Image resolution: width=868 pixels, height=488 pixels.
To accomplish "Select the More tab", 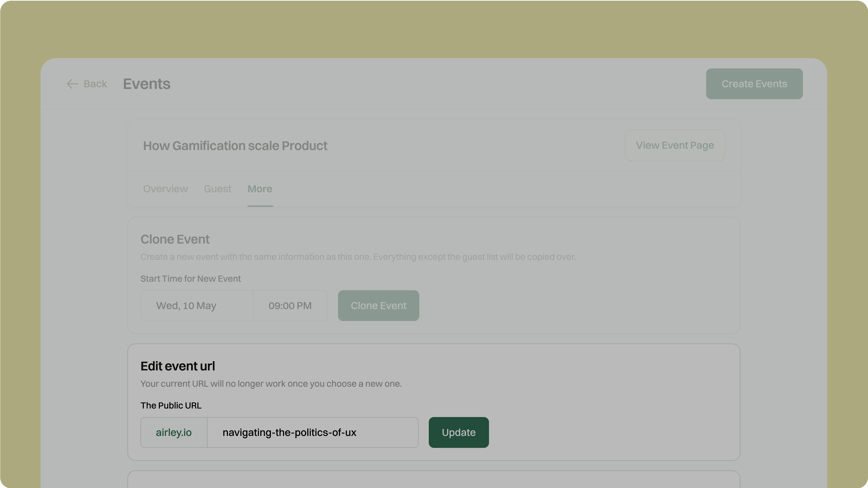I will pos(260,189).
